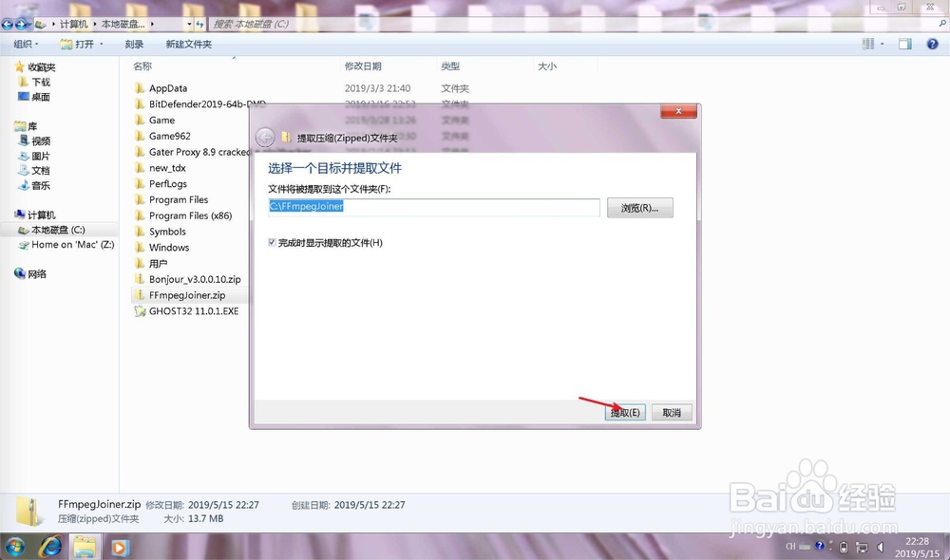Open Explorer help icon
Screen dimensions: 950x560
pyautogui.click(x=933, y=44)
